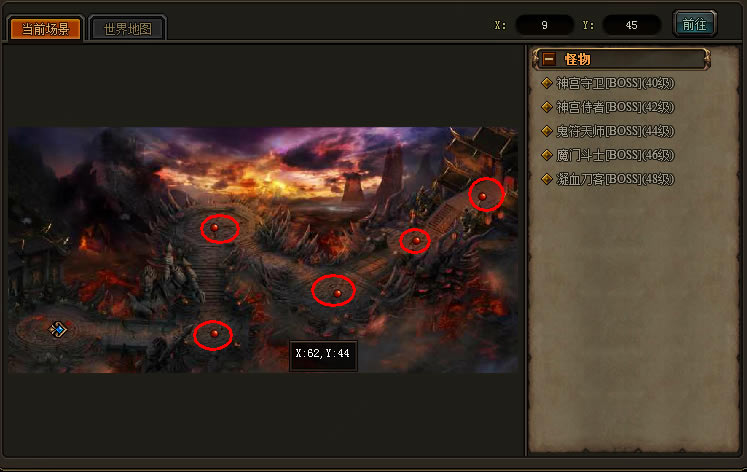The width and height of the screenshot is (747, 472).
Task: Focus the Y coordinate input field
Action: pos(631,25)
